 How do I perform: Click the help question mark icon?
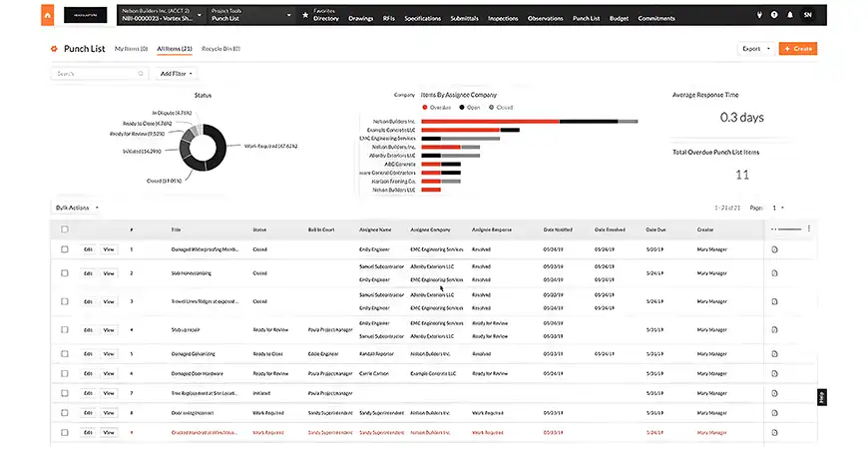(x=774, y=16)
